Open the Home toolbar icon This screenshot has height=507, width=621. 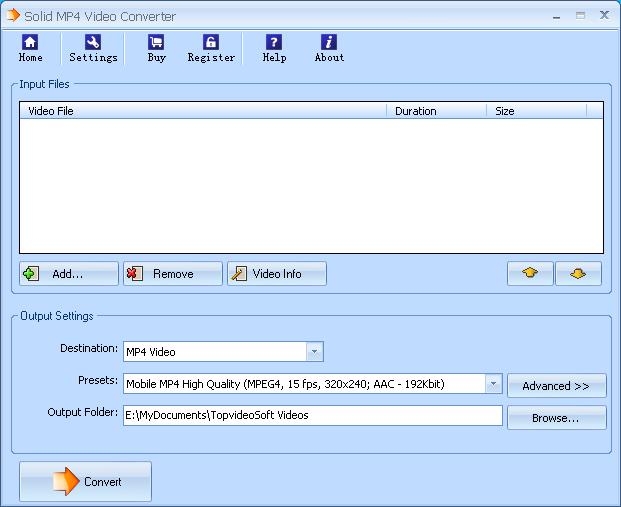pos(30,42)
